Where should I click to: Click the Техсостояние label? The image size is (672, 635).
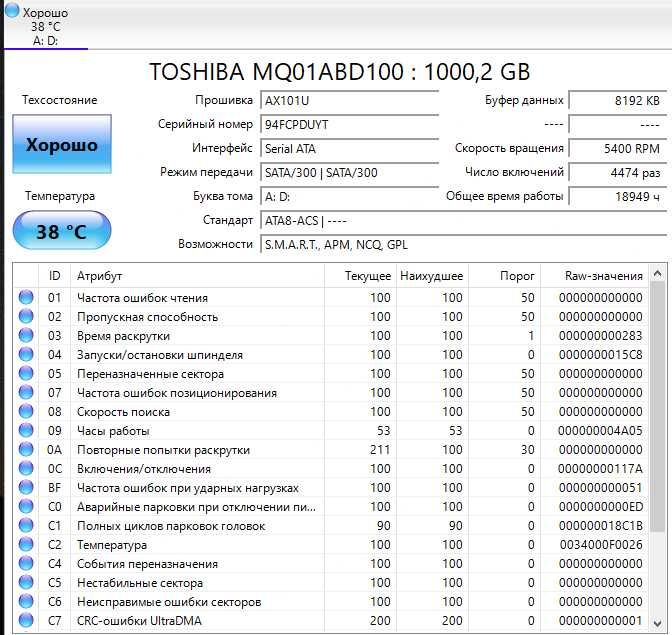pyautogui.click(x=60, y=100)
